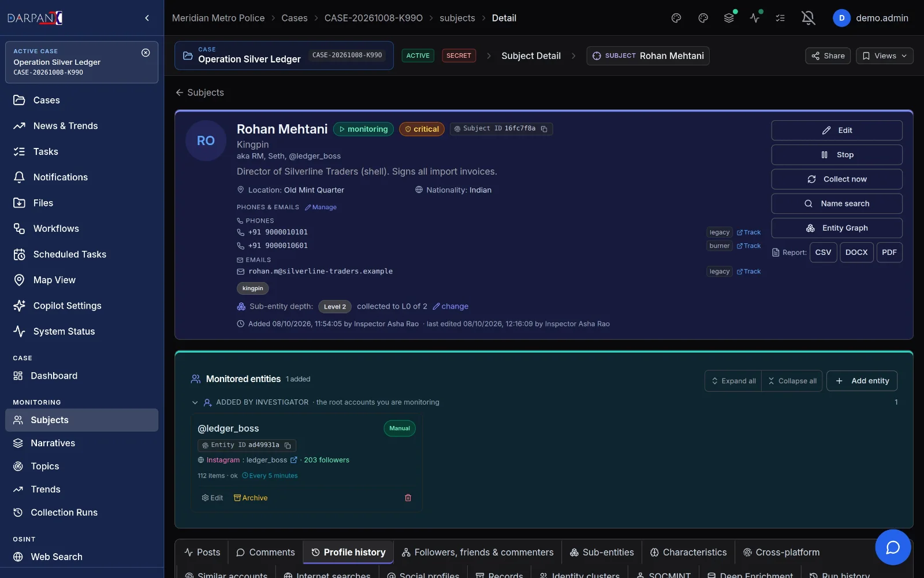Click the Edit subject button

tap(837, 131)
